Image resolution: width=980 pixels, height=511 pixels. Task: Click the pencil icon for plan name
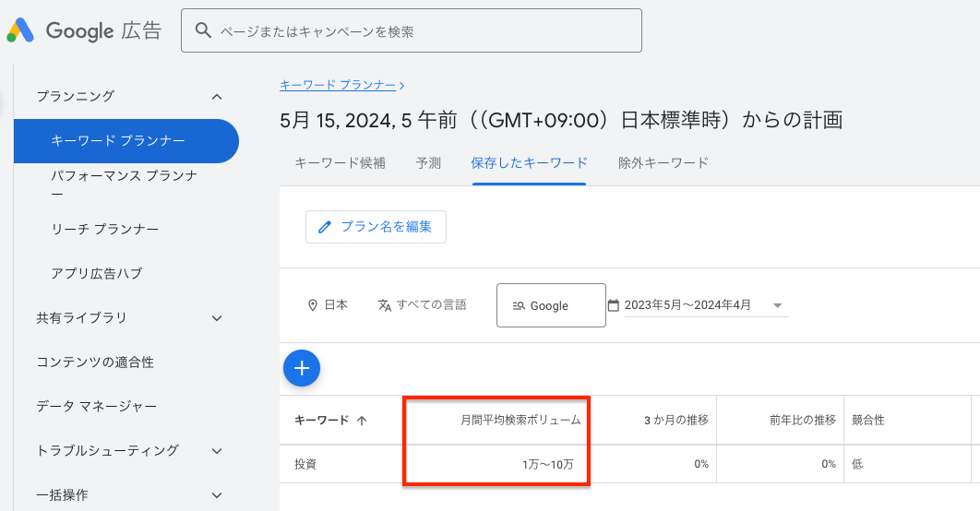click(x=324, y=227)
